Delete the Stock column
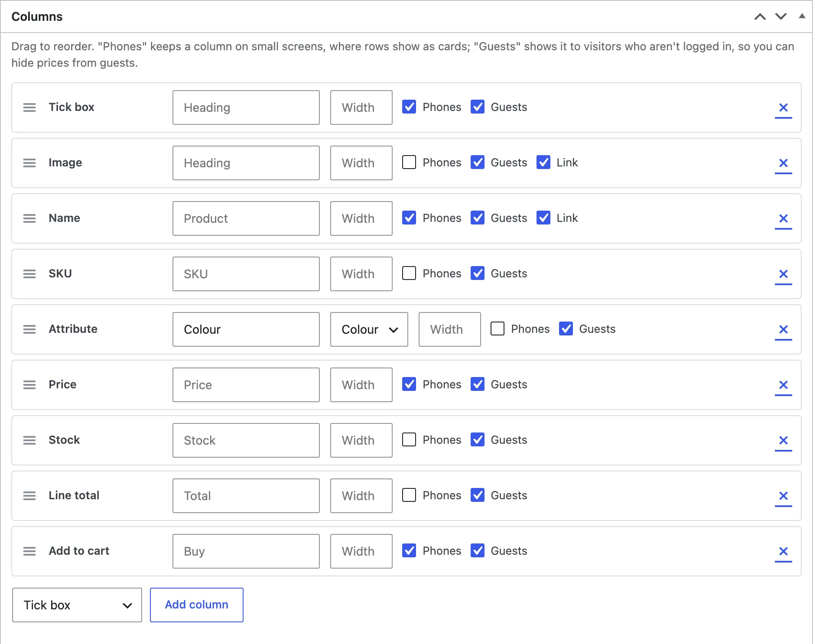Viewport: 813px width, 644px height. tap(783, 440)
